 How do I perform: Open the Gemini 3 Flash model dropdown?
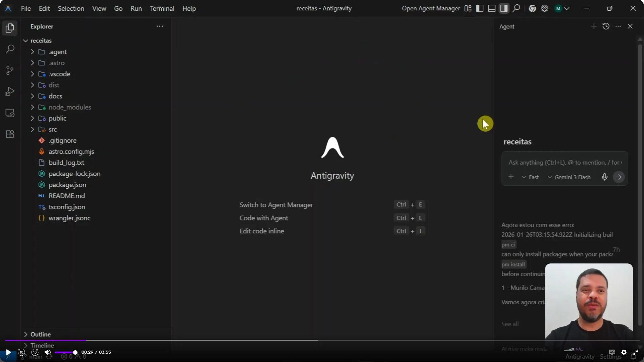pyautogui.click(x=569, y=177)
